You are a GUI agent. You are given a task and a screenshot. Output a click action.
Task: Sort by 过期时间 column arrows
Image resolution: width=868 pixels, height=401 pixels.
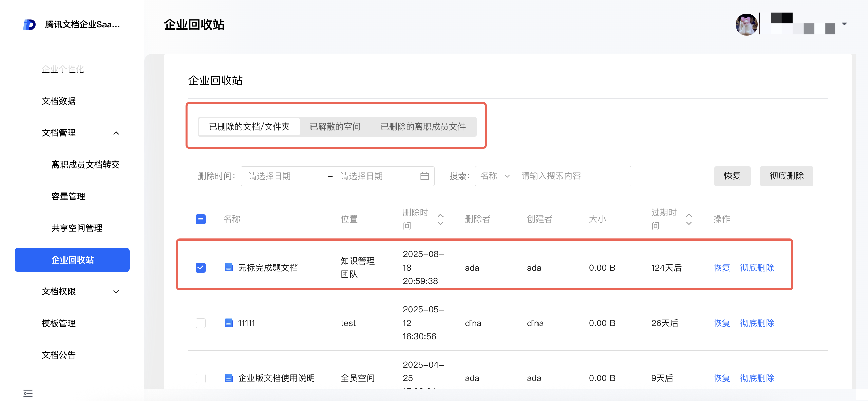point(688,219)
